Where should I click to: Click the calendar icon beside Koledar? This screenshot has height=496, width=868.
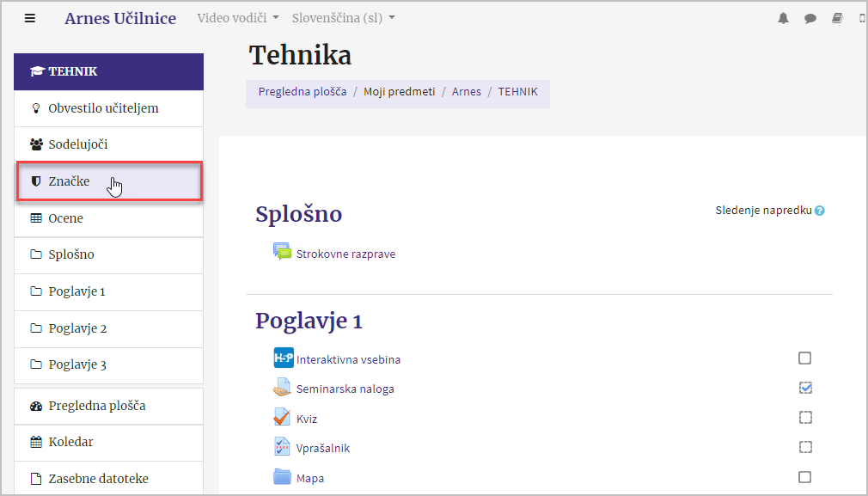36,442
